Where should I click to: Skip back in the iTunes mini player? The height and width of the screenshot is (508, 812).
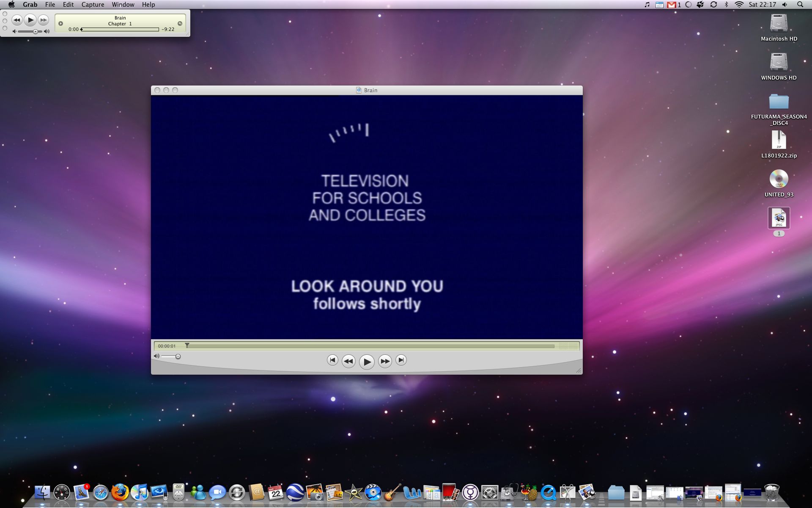[x=16, y=20]
